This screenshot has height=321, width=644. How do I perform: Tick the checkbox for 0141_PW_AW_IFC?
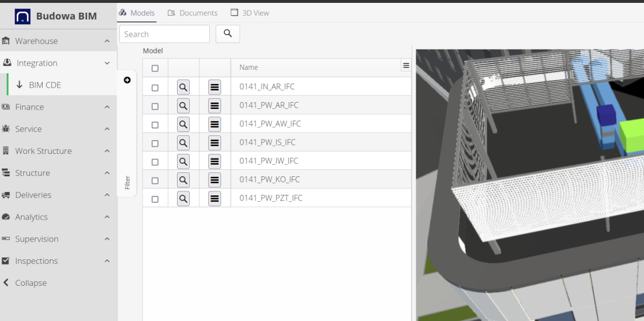(x=155, y=125)
